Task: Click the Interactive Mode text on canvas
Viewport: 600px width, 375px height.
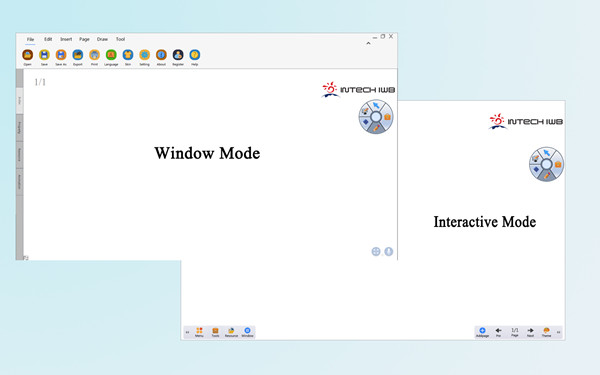Action: click(484, 222)
